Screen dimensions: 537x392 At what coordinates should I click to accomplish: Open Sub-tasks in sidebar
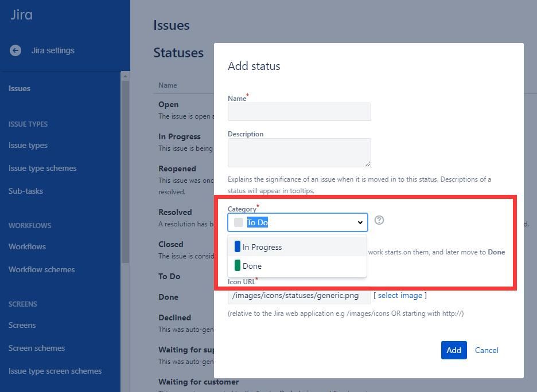pyautogui.click(x=26, y=191)
